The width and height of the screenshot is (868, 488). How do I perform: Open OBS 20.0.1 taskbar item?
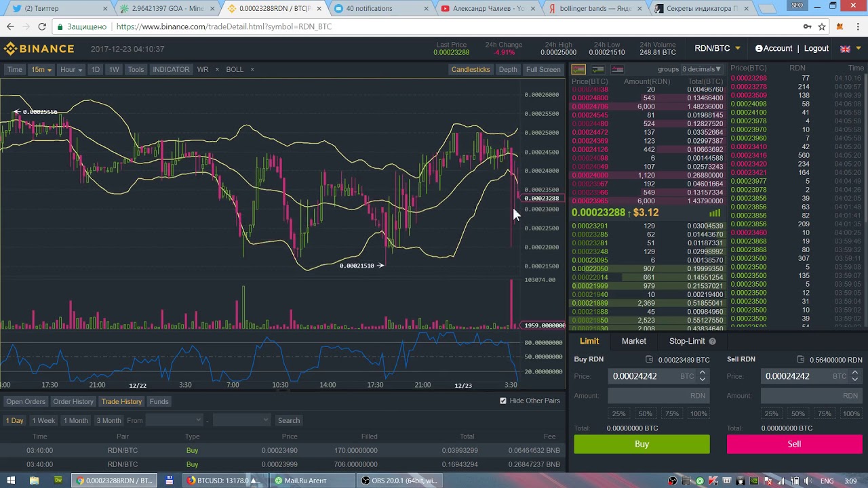(x=399, y=481)
